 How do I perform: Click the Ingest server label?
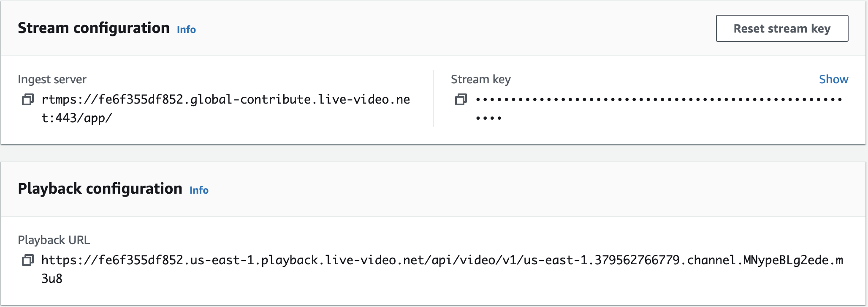52,79
